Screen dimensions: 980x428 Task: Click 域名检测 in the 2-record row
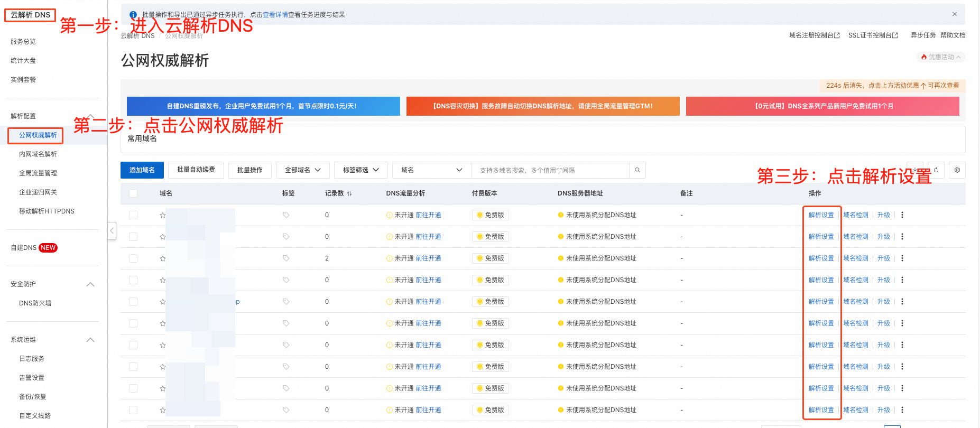point(856,258)
